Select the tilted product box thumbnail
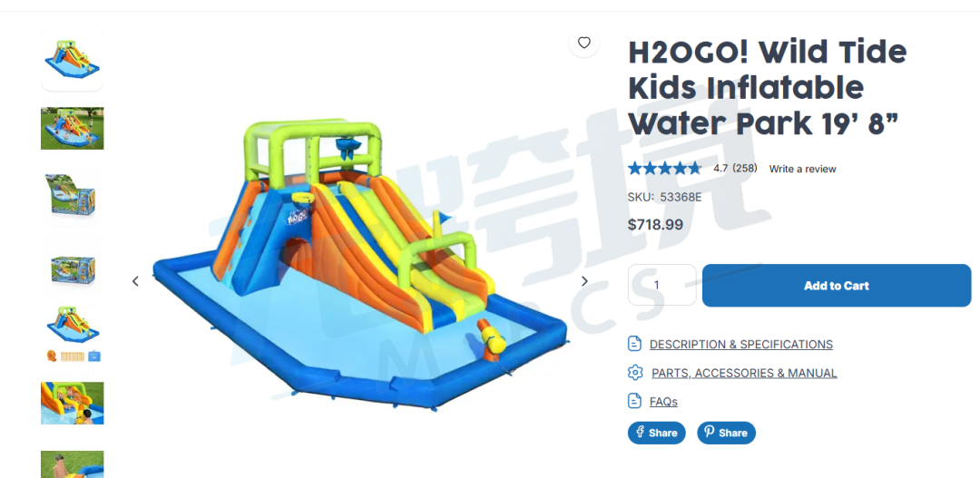This screenshot has width=980, height=478. [73, 197]
